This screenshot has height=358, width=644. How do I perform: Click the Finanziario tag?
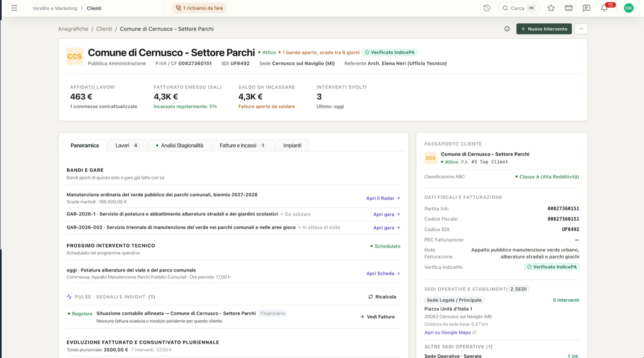272,313
